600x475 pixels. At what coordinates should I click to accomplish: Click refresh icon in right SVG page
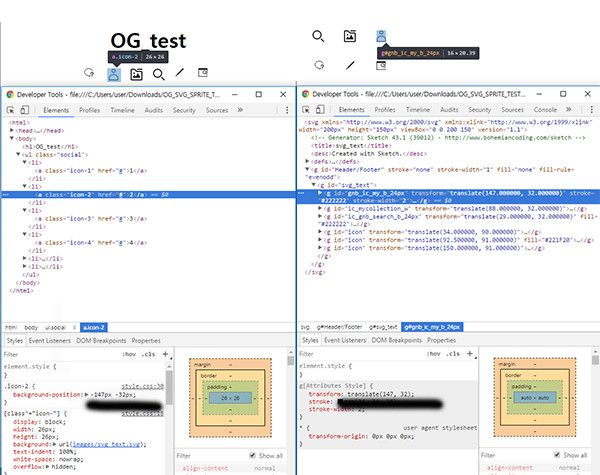coord(319,65)
